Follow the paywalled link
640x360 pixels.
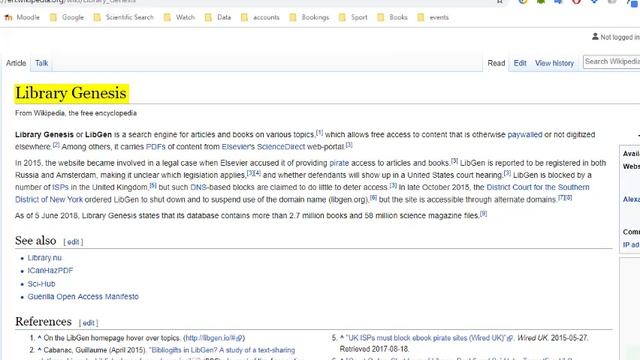point(524,135)
